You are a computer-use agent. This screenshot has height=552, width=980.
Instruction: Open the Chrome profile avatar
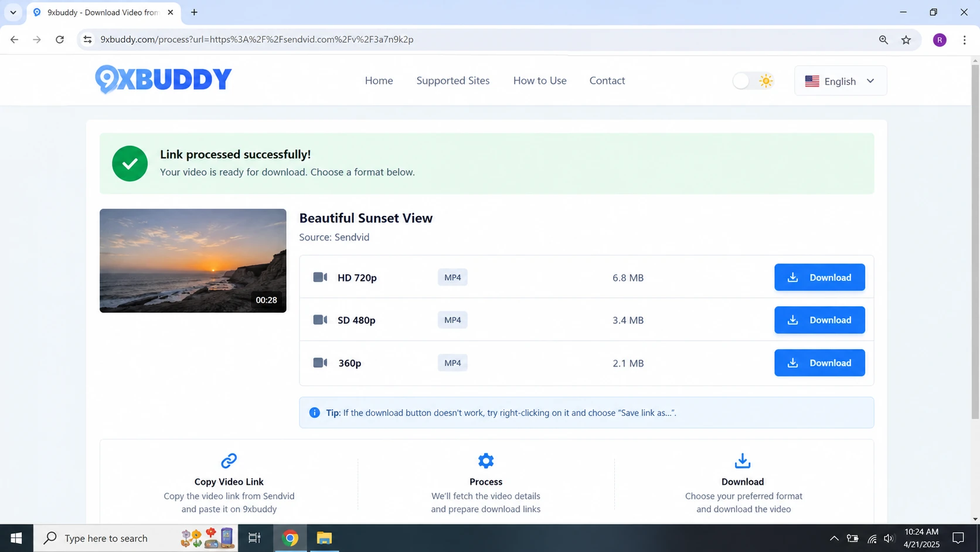coord(940,40)
